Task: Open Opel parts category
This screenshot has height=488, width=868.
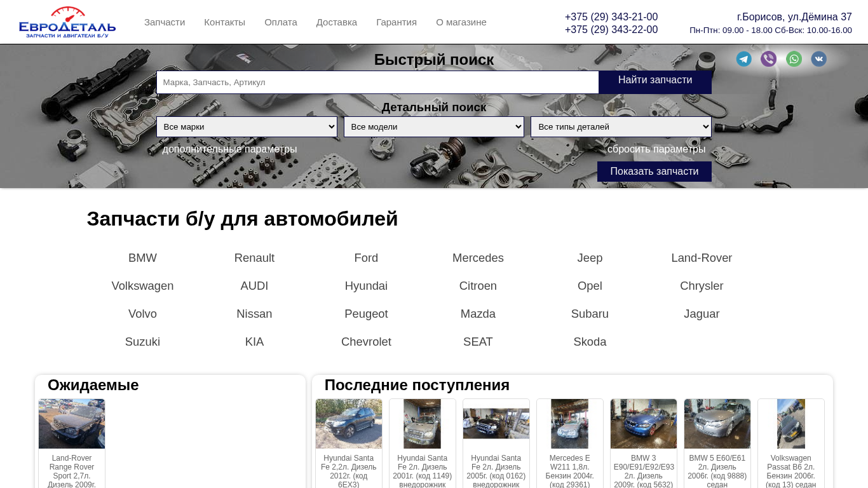Action: tap(590, 286)
